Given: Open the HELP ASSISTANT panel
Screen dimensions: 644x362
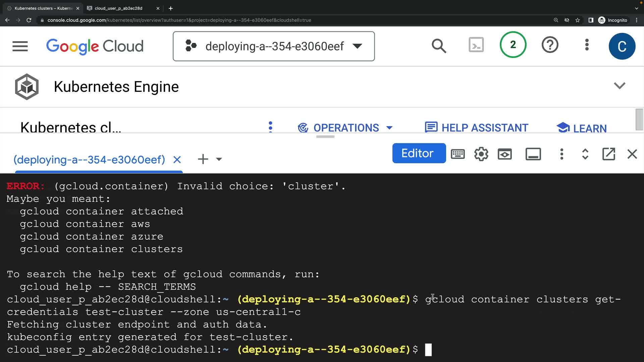Looking at the screenshot, I should [477, 128].
